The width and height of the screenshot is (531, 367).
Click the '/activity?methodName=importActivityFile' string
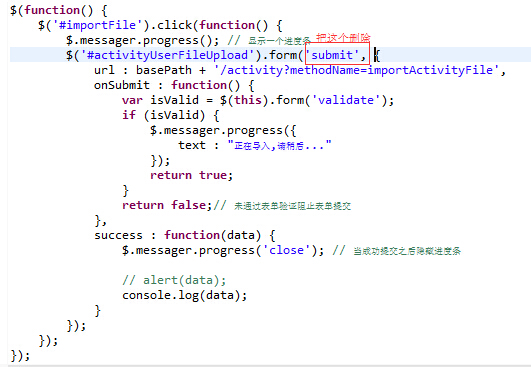[357, 70]
